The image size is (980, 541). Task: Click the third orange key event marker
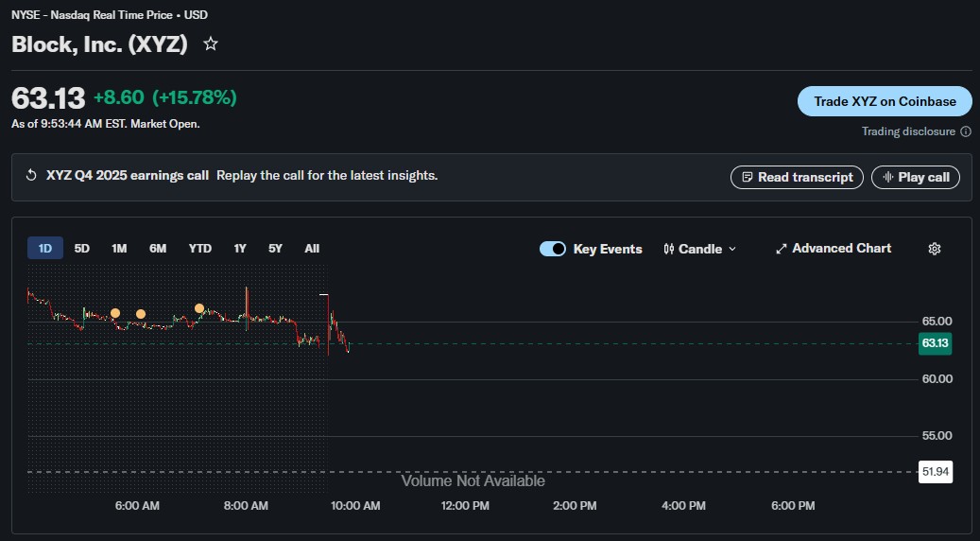click(x=199, y=308)
